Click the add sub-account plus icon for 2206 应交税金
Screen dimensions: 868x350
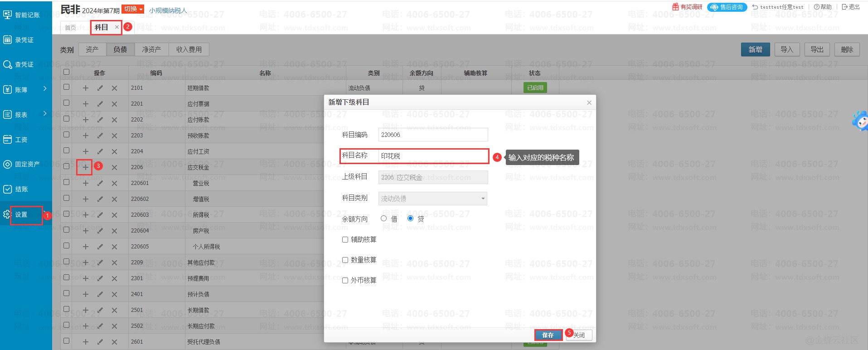tap(85, 167)
